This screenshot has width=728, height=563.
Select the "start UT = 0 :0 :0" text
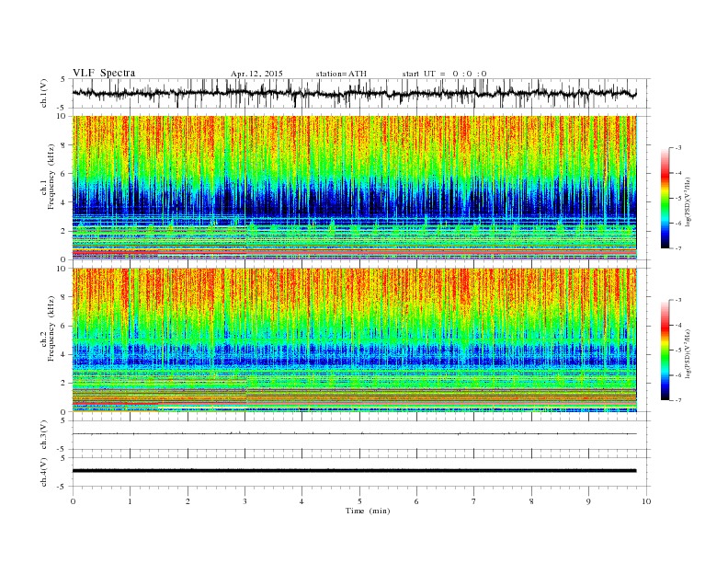pos(444,74)
